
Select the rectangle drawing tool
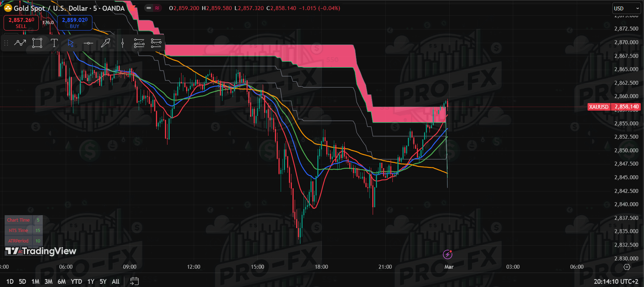click(37, 43)
